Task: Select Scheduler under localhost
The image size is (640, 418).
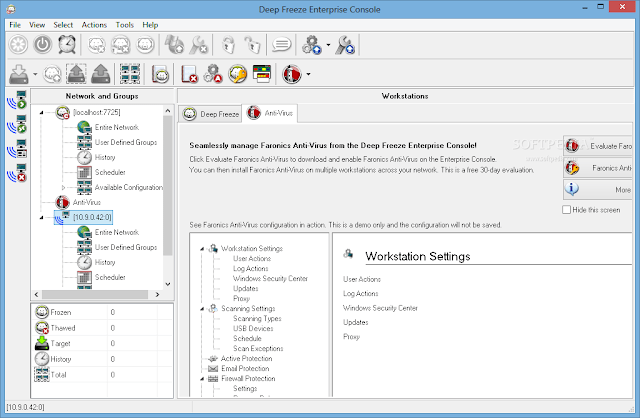Action: (x=110, y=172)
